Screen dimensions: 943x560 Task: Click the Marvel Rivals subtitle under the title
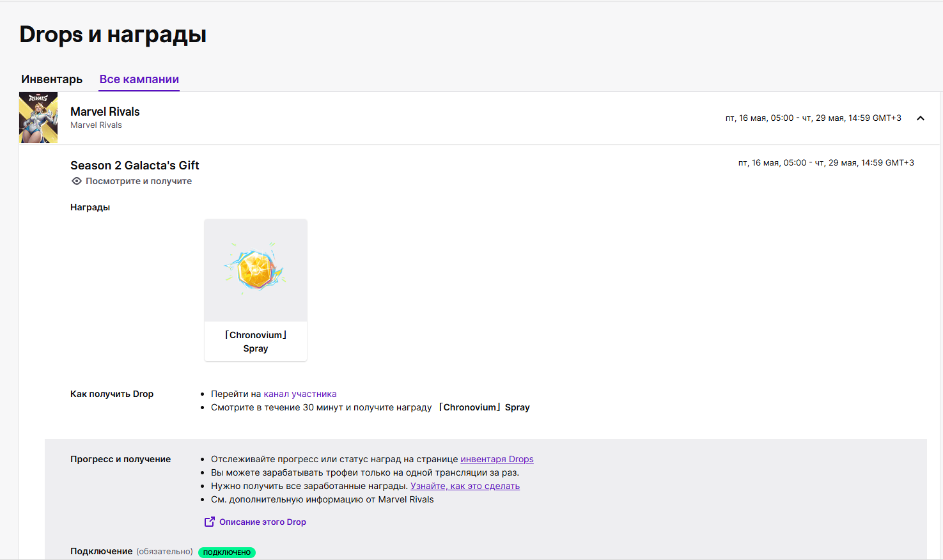click(96, 125)
